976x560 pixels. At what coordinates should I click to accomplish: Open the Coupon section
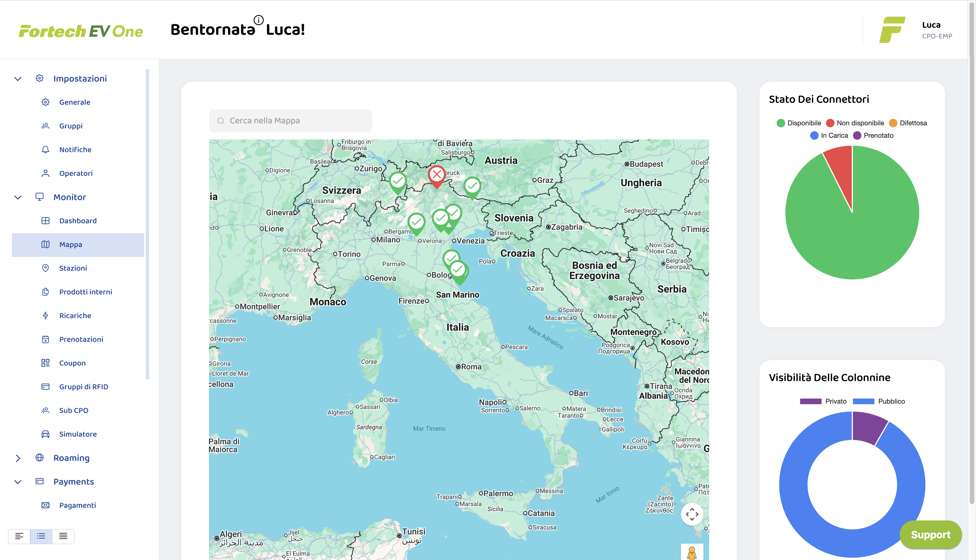pos(72,363)
